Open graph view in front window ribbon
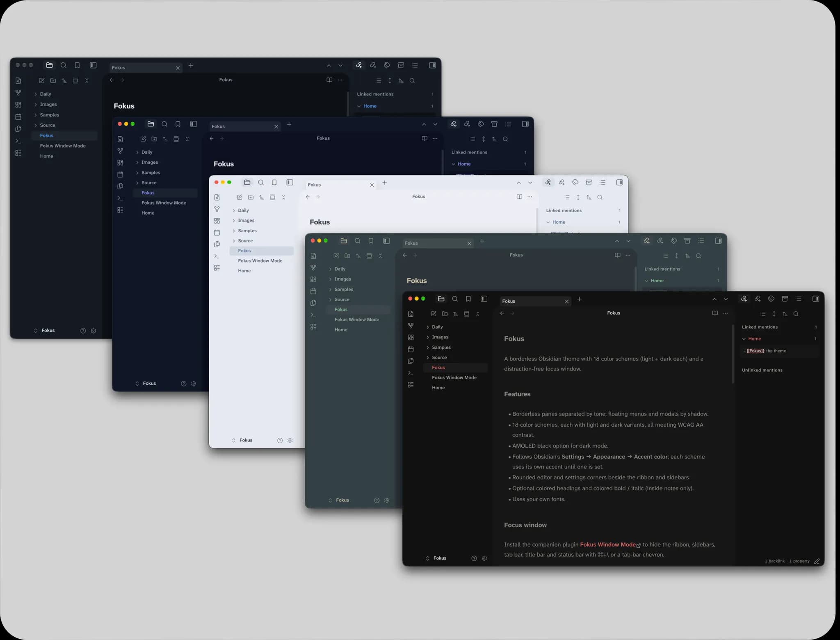840x640 pixels. [411, 325]
